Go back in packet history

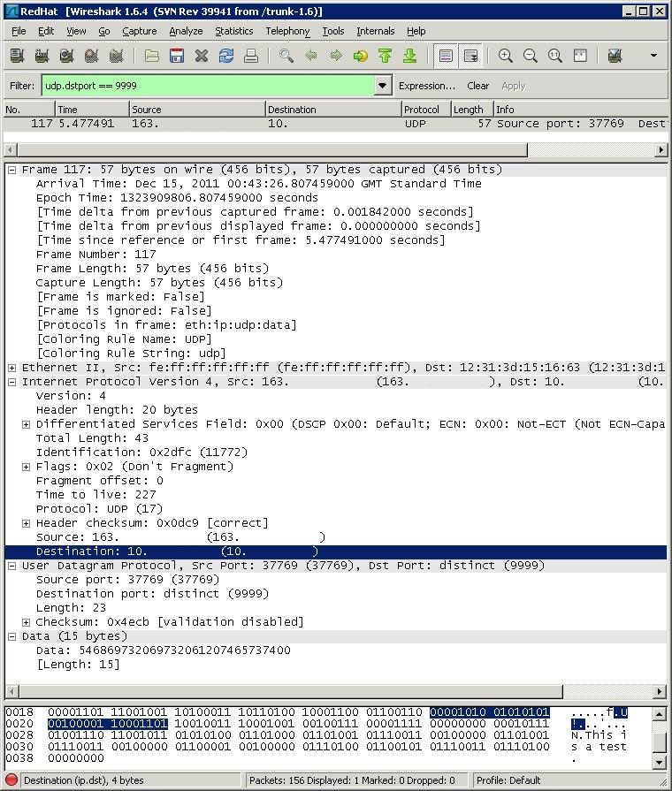tap(311, 56)
